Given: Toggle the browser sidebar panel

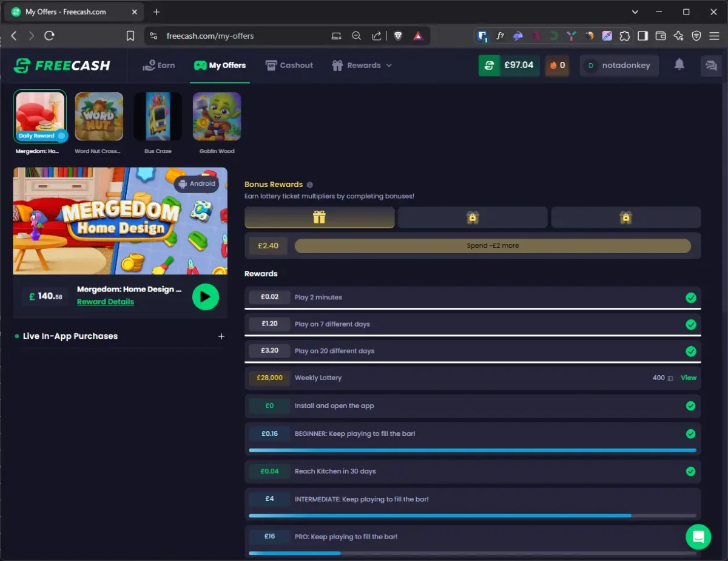Looking at the screenshot, I should [x=643, y=36].
